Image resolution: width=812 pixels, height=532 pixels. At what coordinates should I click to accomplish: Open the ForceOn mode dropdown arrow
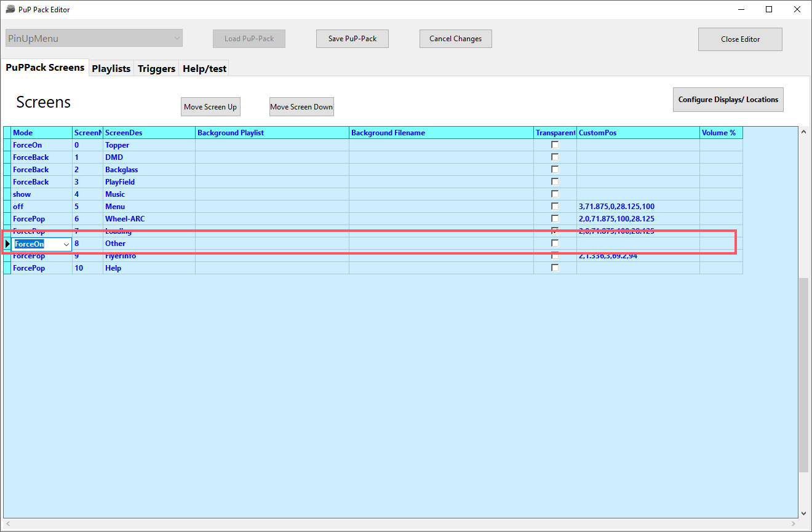[x=66, y=244]
